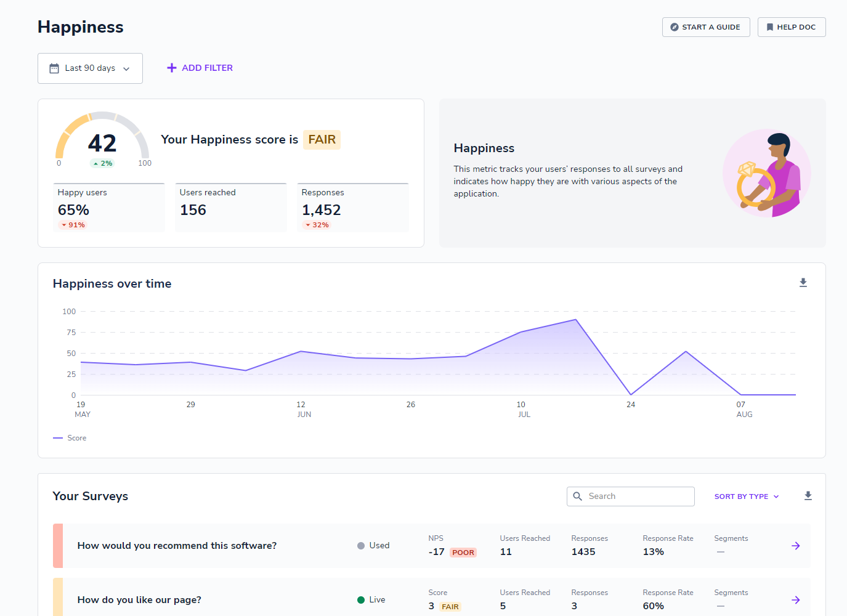Open the Sort by Type dropdown
The width and height of the screenshot is (847, 616).
tap(747, 496)
